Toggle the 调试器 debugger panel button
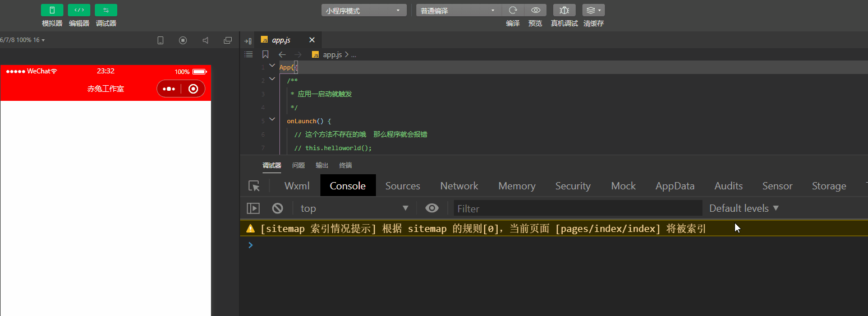 click(106, 10)
